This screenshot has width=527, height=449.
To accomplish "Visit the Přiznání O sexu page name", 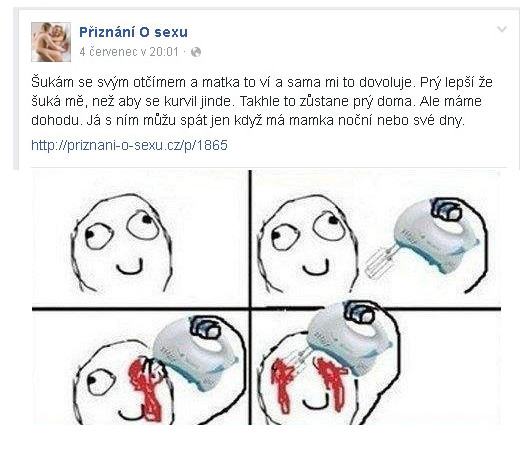I will (133, 32).
